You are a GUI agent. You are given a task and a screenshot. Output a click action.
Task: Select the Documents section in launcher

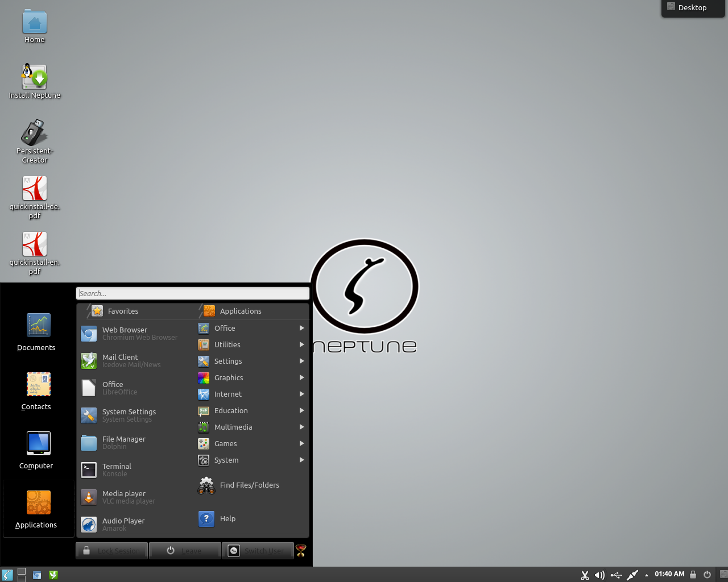(x=38, y=332)
